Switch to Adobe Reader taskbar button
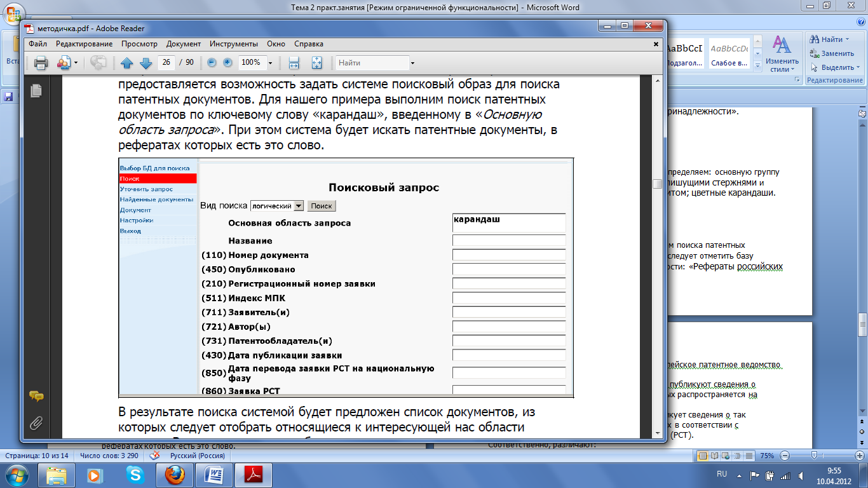Screen dimensions: 868x488 (252, 475)
